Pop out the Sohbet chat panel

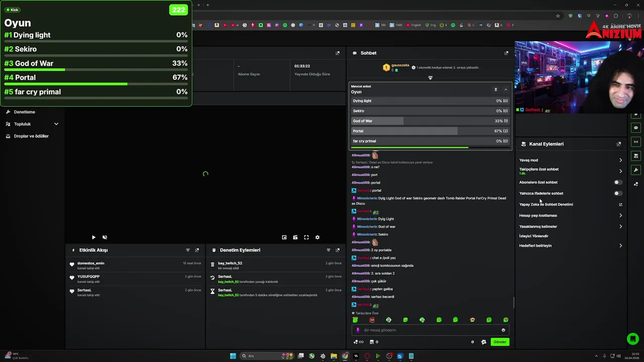pos(506,53)
